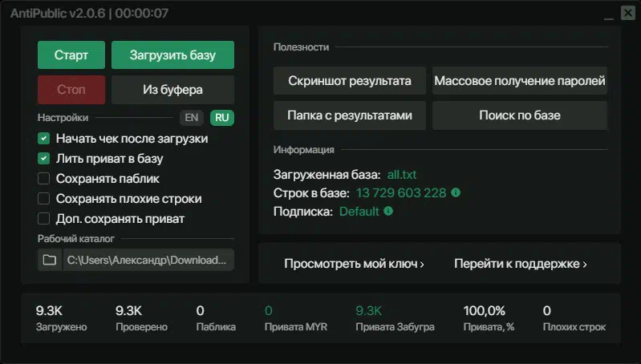Image resolution: width=641 pixels, height=364 pixels.
Task: Click the folder icon for Рабочий каталог
Action: (x=50, y=260)
